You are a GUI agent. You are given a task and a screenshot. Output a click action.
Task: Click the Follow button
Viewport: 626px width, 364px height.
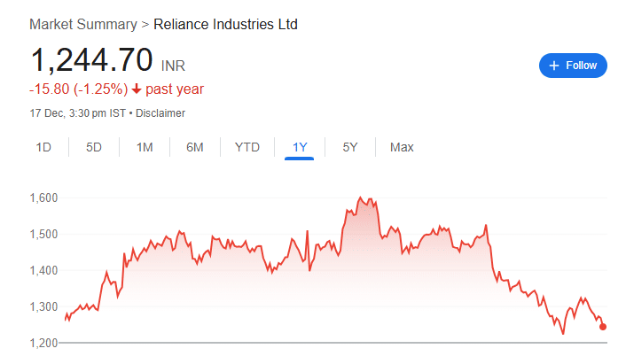(573, 66)
